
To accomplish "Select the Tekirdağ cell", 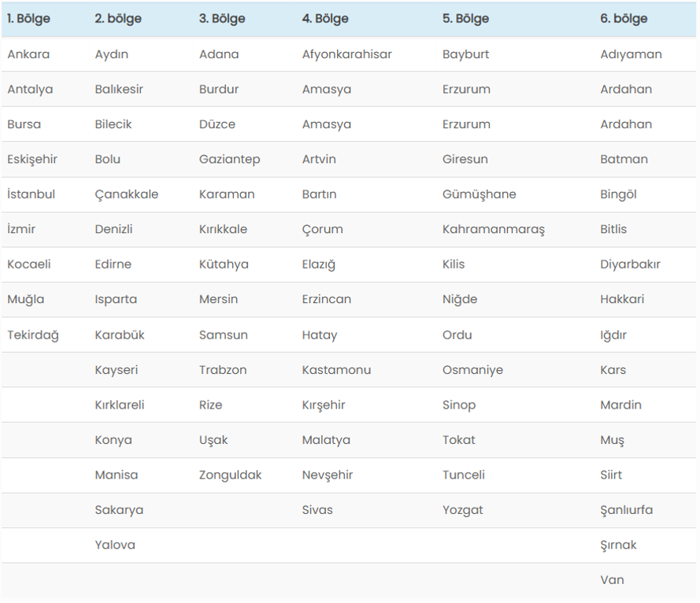I will [x=33, y=335].
